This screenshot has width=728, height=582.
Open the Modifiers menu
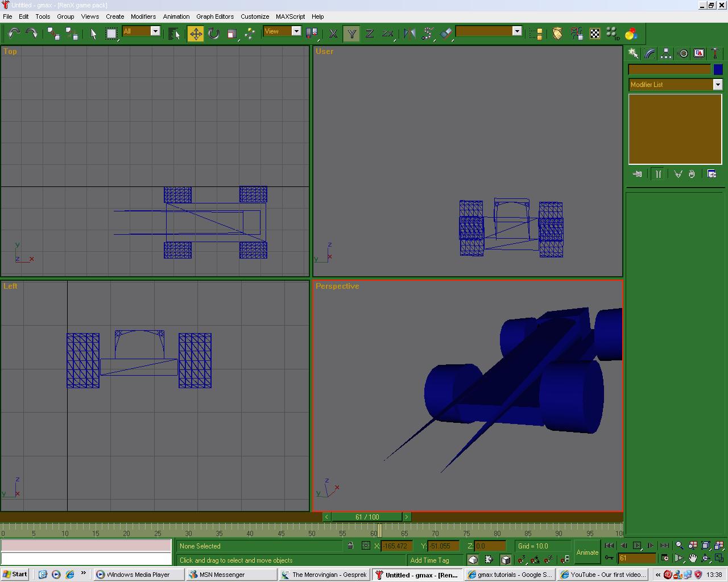[143, 16]
